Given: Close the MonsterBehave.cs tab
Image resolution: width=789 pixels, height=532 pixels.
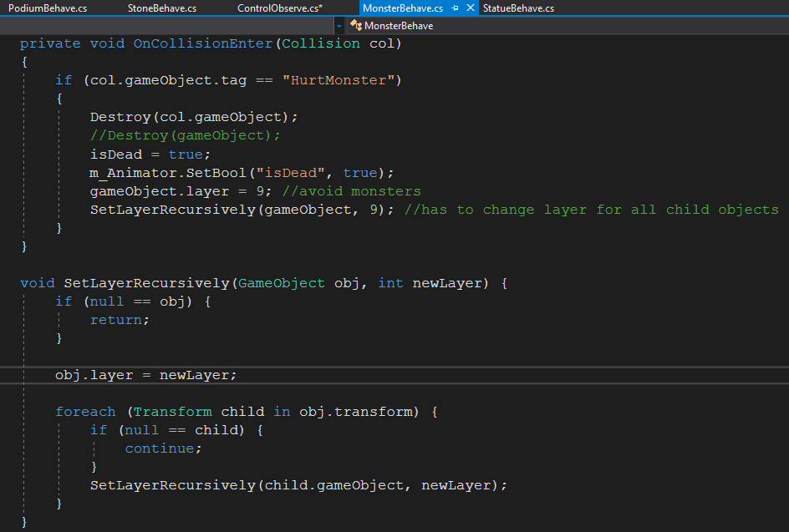Looking at the screenshot, I should [470, 8].
